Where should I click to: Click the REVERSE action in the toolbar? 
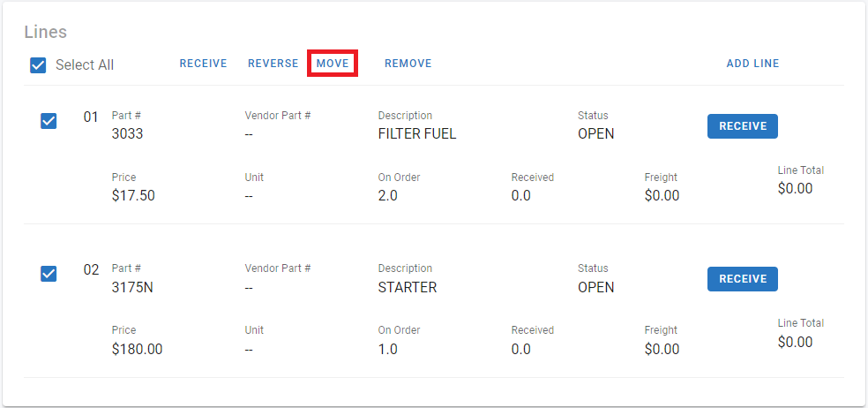pos(273,64)
